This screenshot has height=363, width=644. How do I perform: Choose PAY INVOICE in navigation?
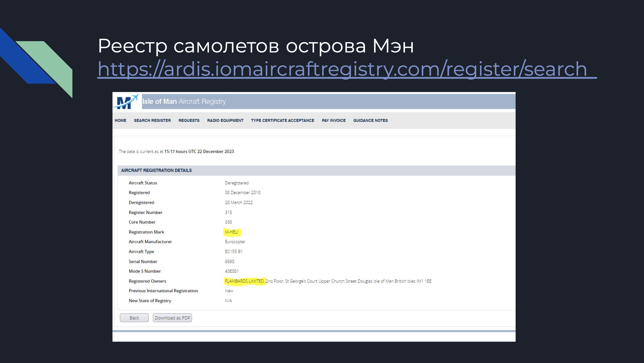pyautogui.click(x=334, y=120)
